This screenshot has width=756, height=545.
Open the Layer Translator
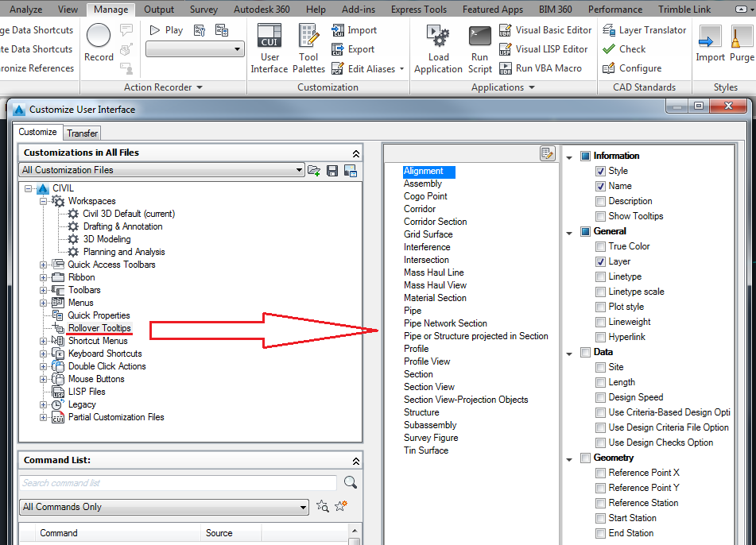tap(644, 30)
